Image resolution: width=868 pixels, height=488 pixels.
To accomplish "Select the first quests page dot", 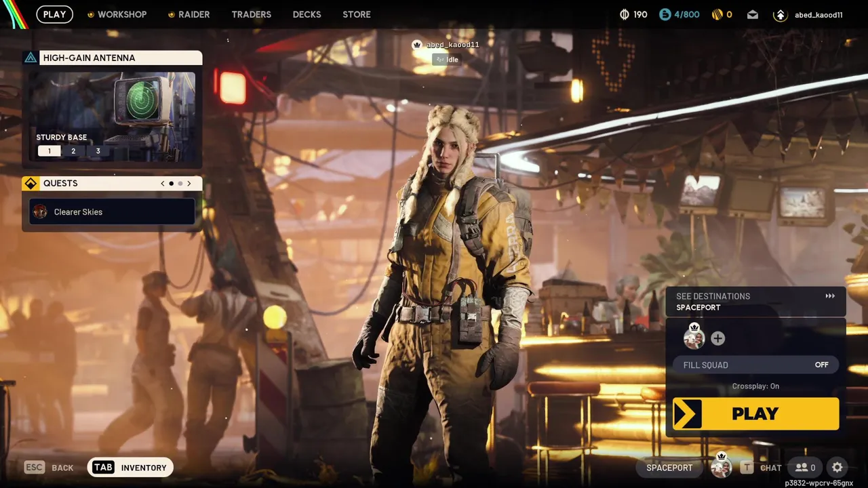I will click(x=172, y=184).
